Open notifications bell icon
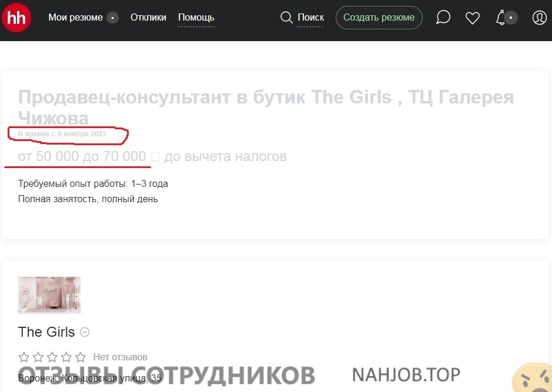 (501, 17)
